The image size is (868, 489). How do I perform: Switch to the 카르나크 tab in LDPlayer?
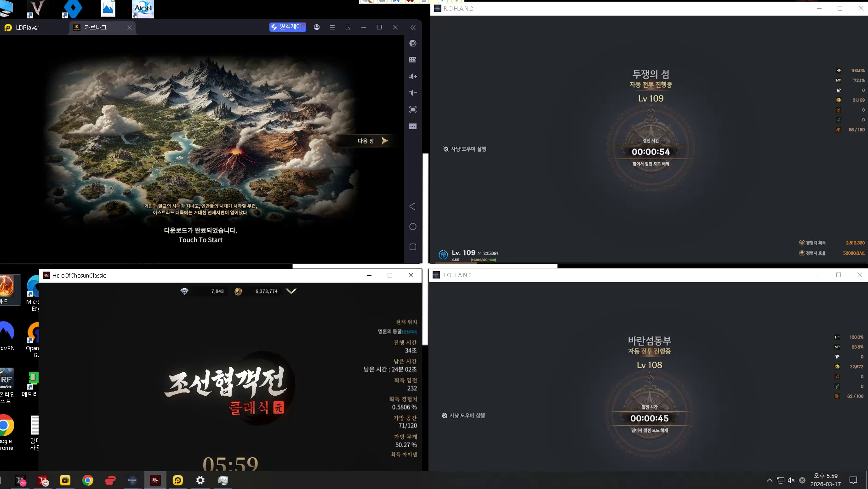pyautogui.click(x=96, y=28)
